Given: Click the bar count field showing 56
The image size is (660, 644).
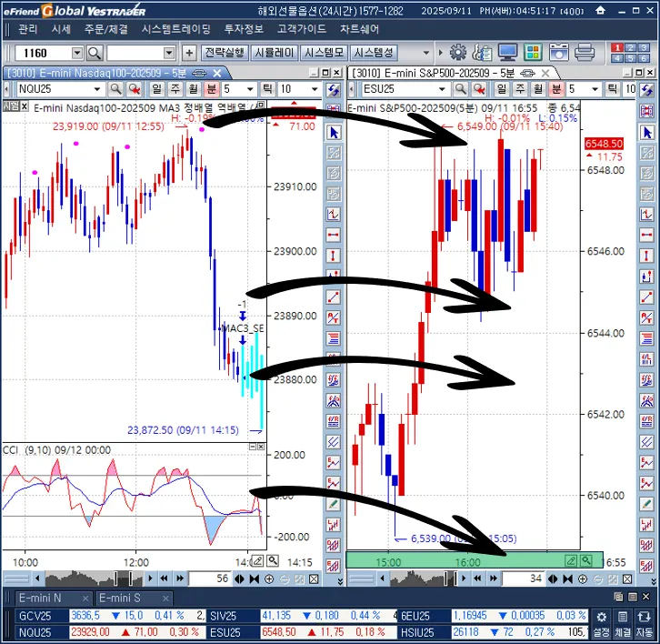Looking at the screenshot, I should tap(209, 579).
